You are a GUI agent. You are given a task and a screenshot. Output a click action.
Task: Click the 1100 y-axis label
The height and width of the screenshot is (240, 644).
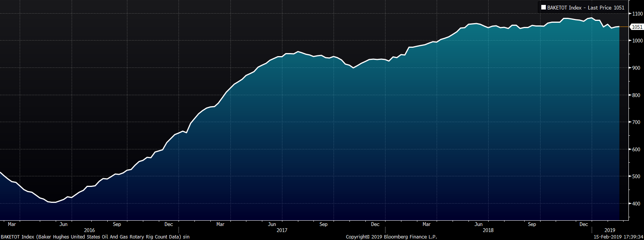click(x=637, y=14)
